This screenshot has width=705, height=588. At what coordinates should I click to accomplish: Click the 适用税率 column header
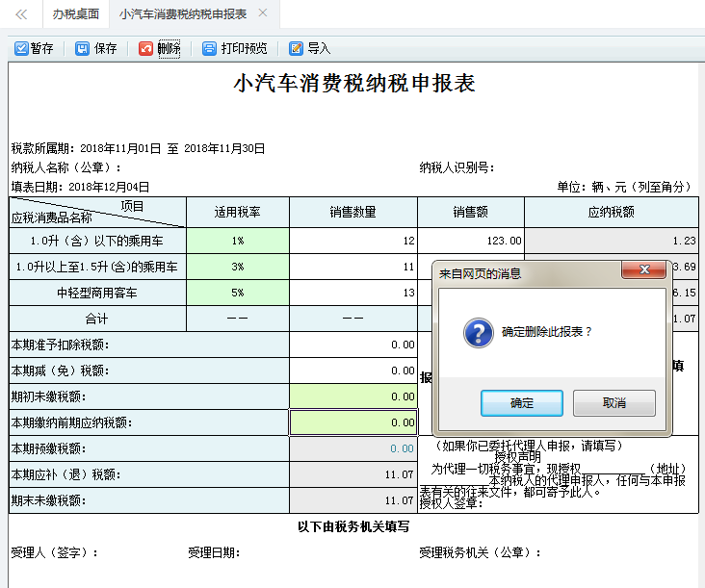click(x=238, y=212)
